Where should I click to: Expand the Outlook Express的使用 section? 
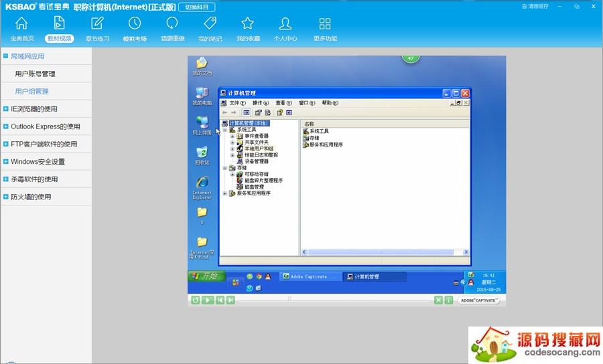coord(6,126)
